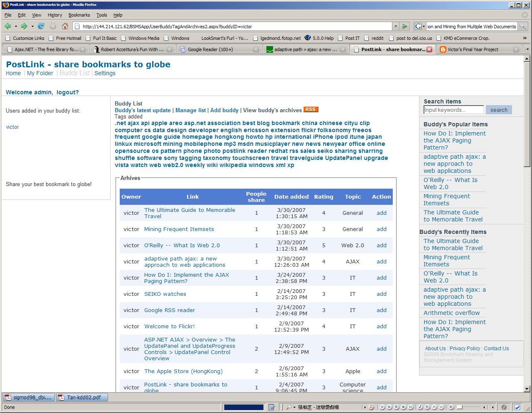Switch to Victor's Final Year Project tab

point(480,49)
